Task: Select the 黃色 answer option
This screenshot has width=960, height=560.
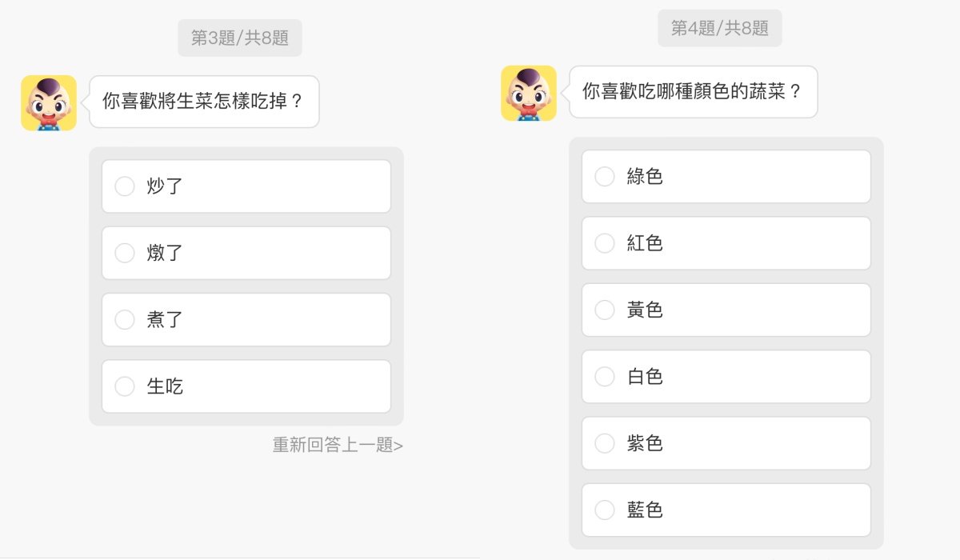Action: (605, 310)
